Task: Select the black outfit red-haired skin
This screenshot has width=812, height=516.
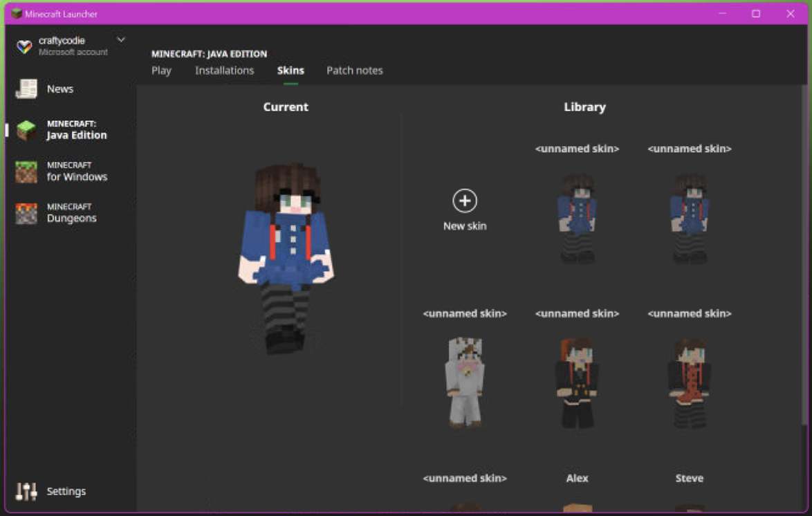Action: click(x=577, y=383)
